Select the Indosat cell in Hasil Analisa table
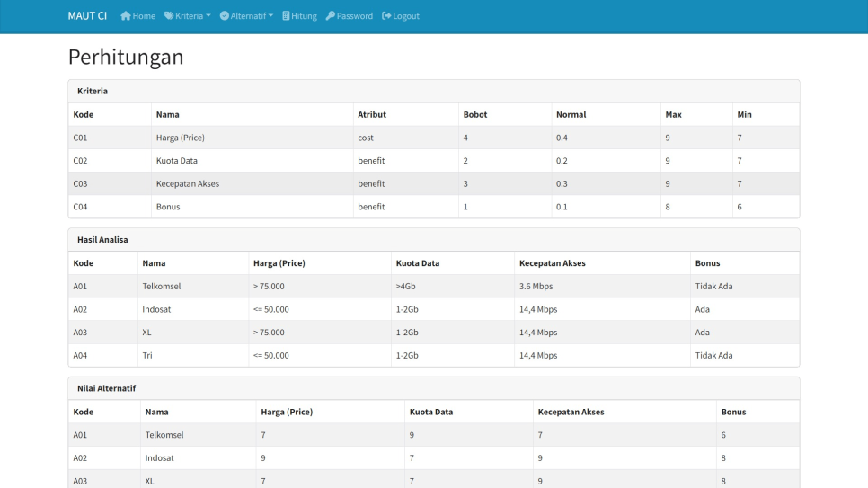The image size is (868, 488). tap(156, 309)
